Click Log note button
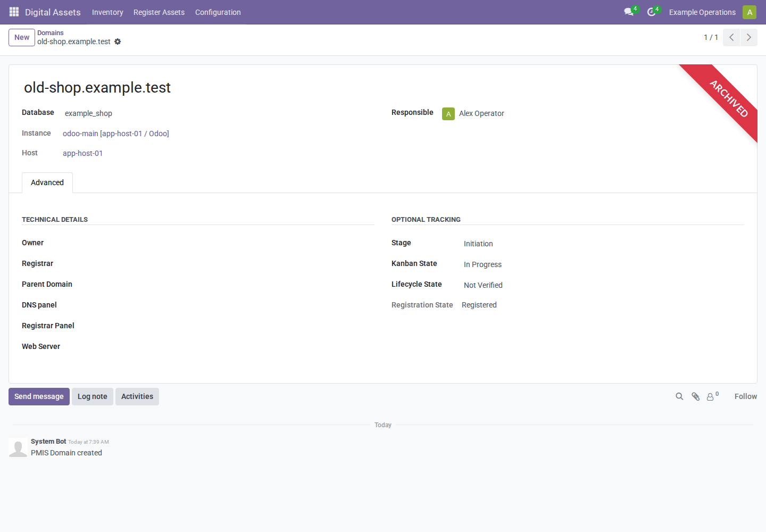 pos(93,396)
